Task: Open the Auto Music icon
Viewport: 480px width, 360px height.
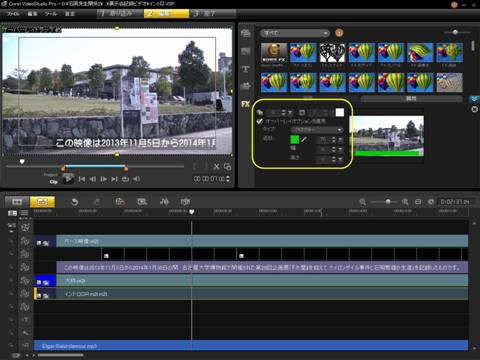Action: pyautogui.click(x=185, y=202)
